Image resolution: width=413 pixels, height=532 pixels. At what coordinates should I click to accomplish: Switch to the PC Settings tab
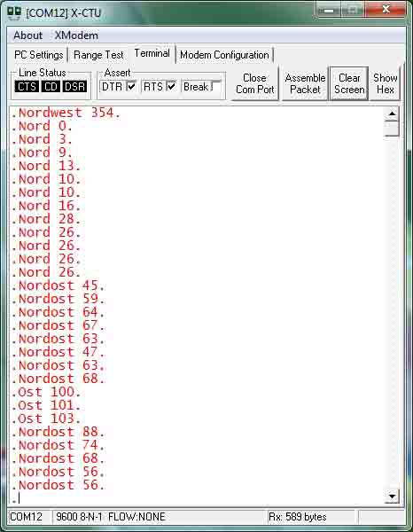click(x=39, y=55)
